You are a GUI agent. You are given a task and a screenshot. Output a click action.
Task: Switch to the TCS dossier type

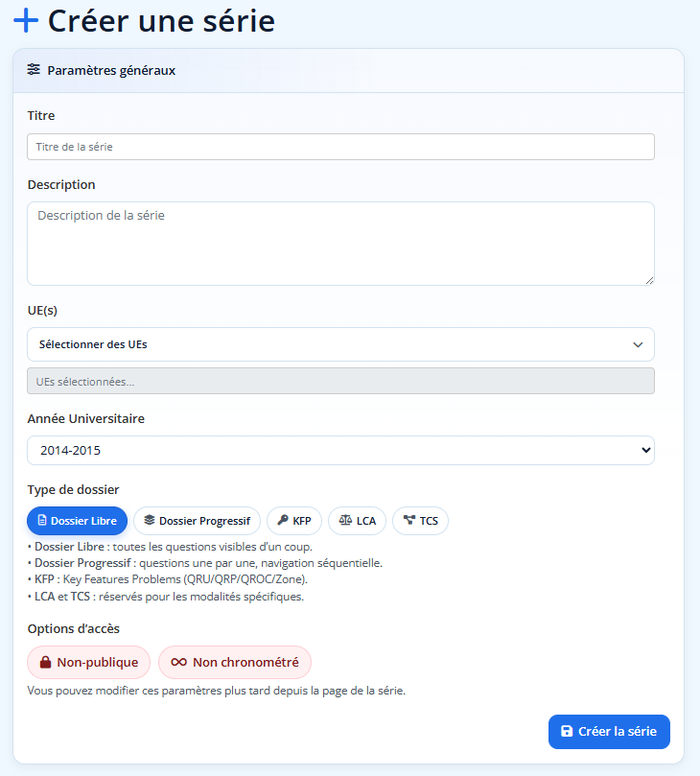pyautogui.click(x=420, y=521)
